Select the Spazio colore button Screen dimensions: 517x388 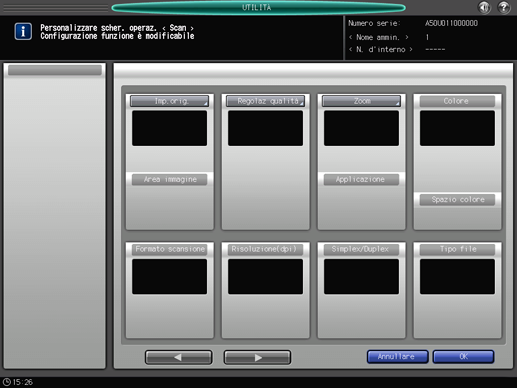(457, 200)
